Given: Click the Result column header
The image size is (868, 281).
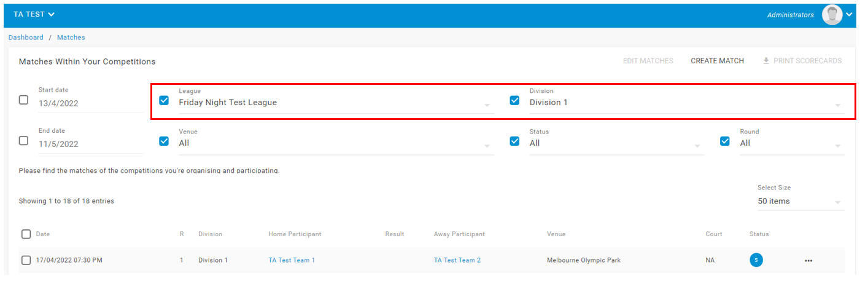Looking at the screenshot, I should point(395,234).
